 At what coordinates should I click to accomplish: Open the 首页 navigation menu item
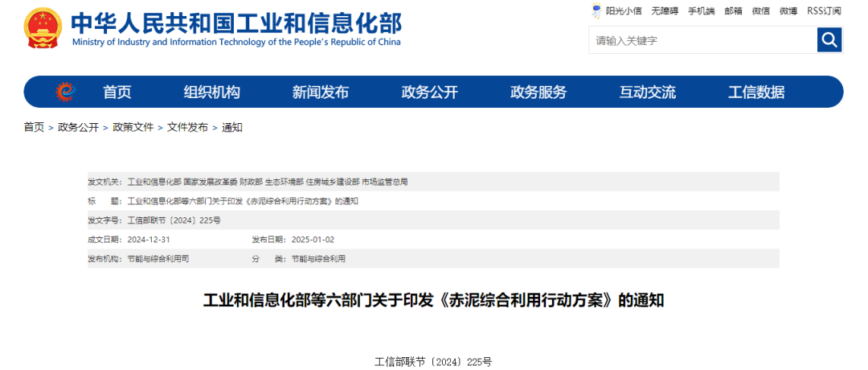tap(117, 92)
